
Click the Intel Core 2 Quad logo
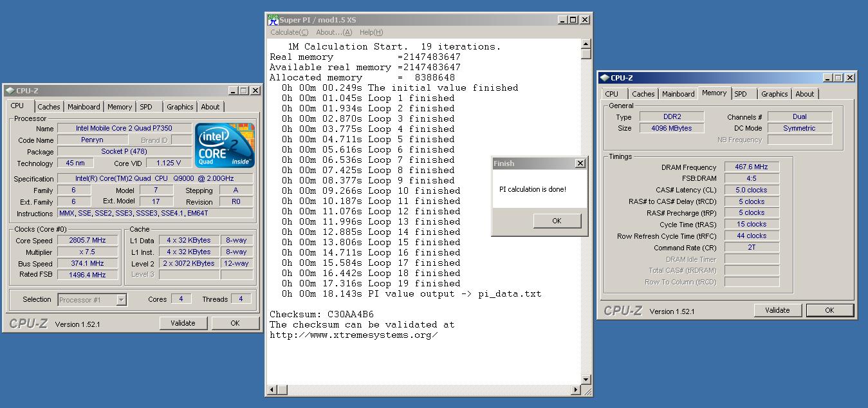pos(225,145)
